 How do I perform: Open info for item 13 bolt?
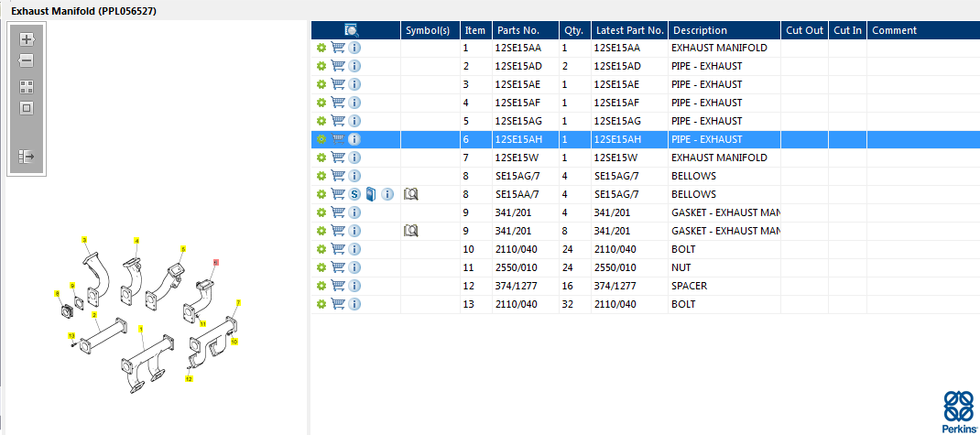[x=354, y=304]
